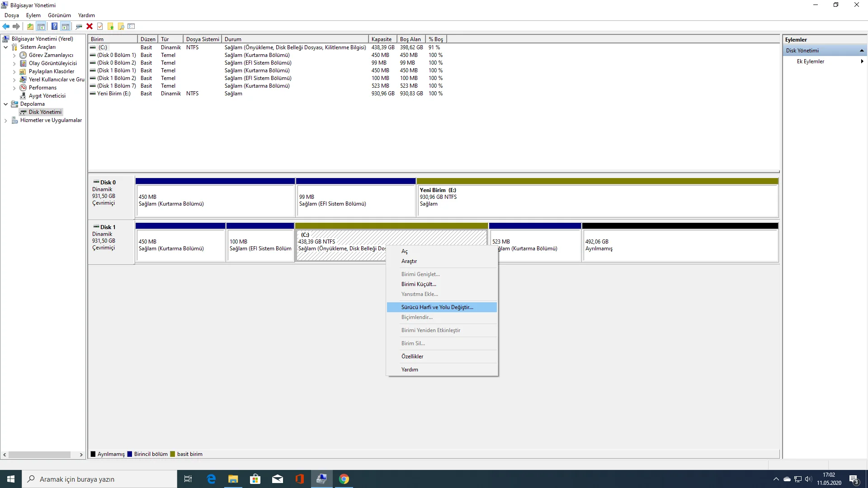The height and width of the screenshot is (488, 868).
Task: Select Birimi Küçült from context menu
Action: [x=419, y=284]
